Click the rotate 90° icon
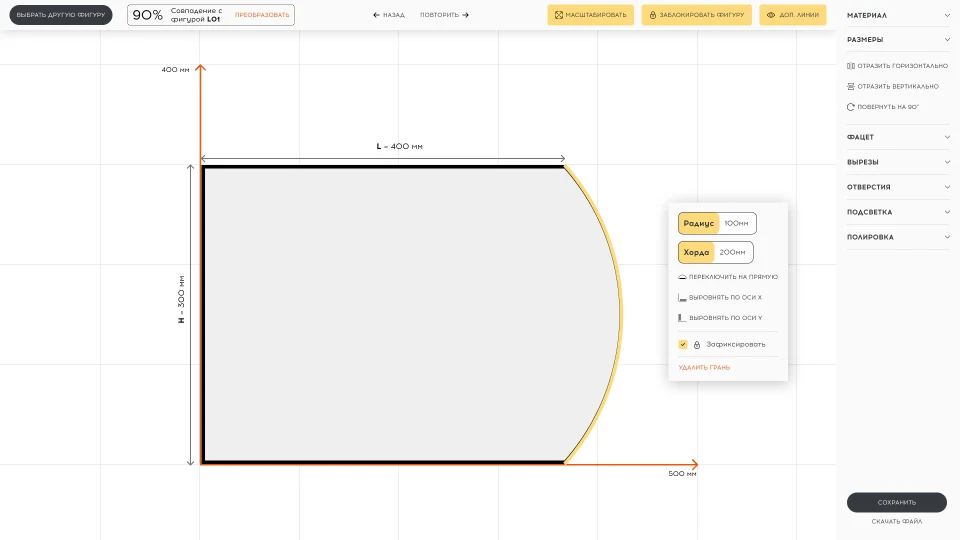The image size is (960, 540). [x=850, y=107]
